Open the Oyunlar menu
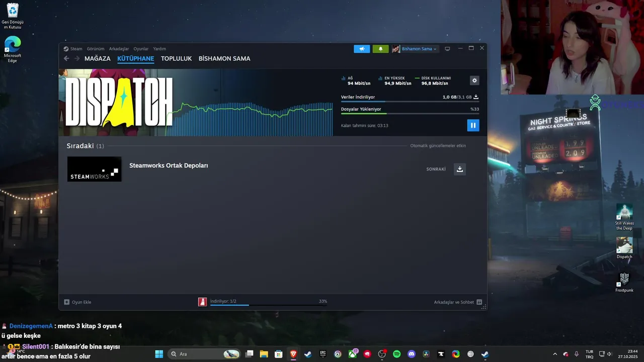Image resolution: width=644 pixels, height=362 pixels. pos(141,49)
